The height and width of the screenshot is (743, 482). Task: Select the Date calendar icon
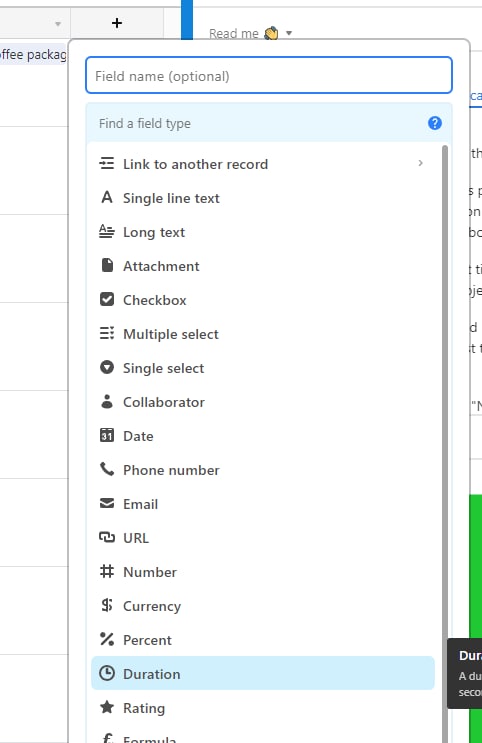(107, 435)
